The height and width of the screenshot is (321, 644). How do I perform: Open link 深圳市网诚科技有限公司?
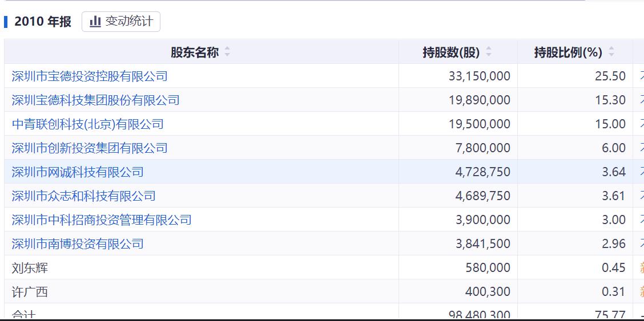78,172
